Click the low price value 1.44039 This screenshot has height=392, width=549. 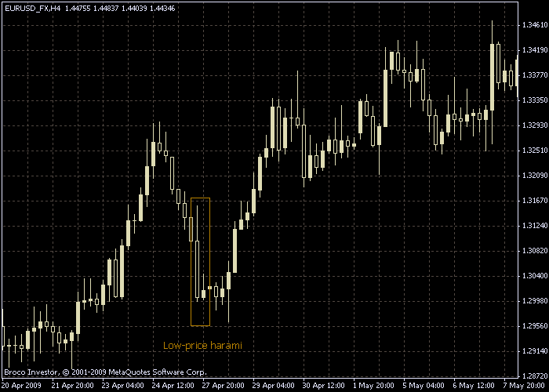pyautogui.click(x=134, y=9)
